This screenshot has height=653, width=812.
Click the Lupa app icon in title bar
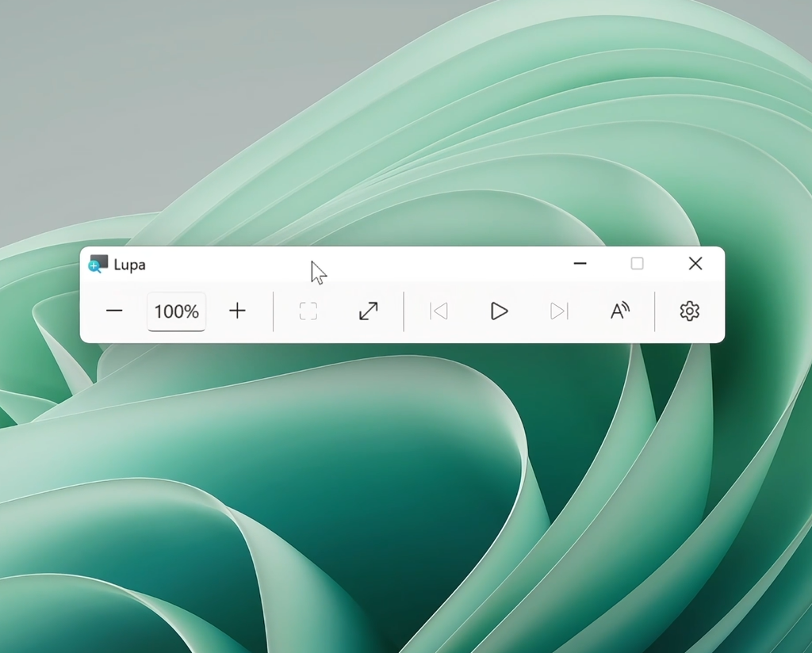coord(98,264)
